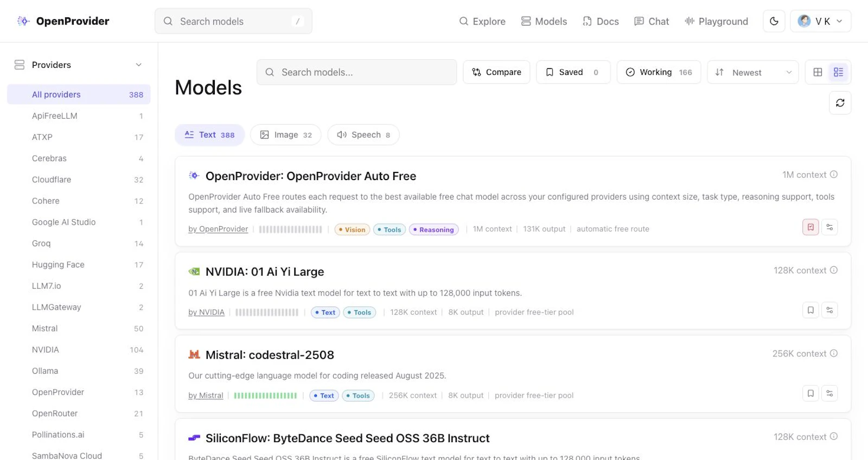Image resolution: width=868 pixels, height=460 pixels.
Task: Open the by OpenProvider link
Action: (x=218, y=229)
